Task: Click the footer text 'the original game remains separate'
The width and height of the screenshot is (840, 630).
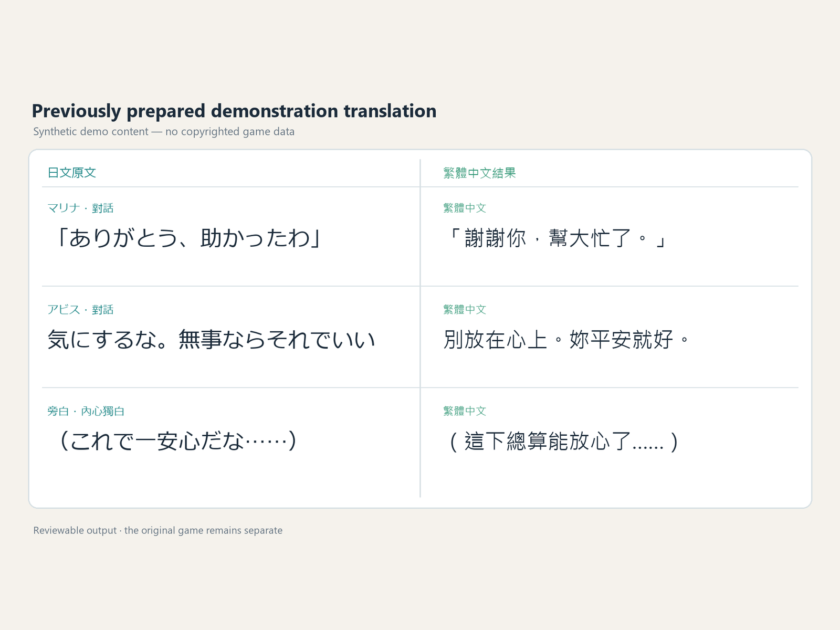Action: tap(203, 531)
